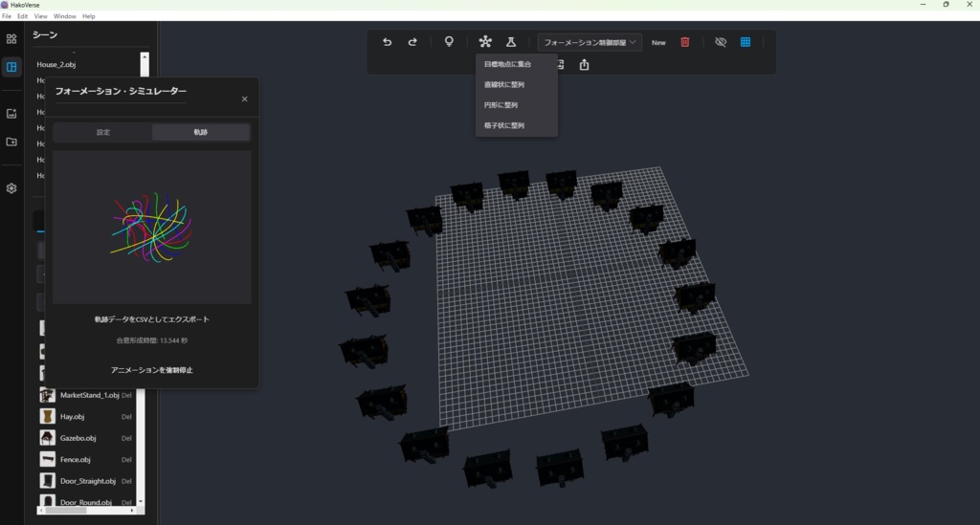Toggle the blue grid display icon
980x525 pixels.
746,42
